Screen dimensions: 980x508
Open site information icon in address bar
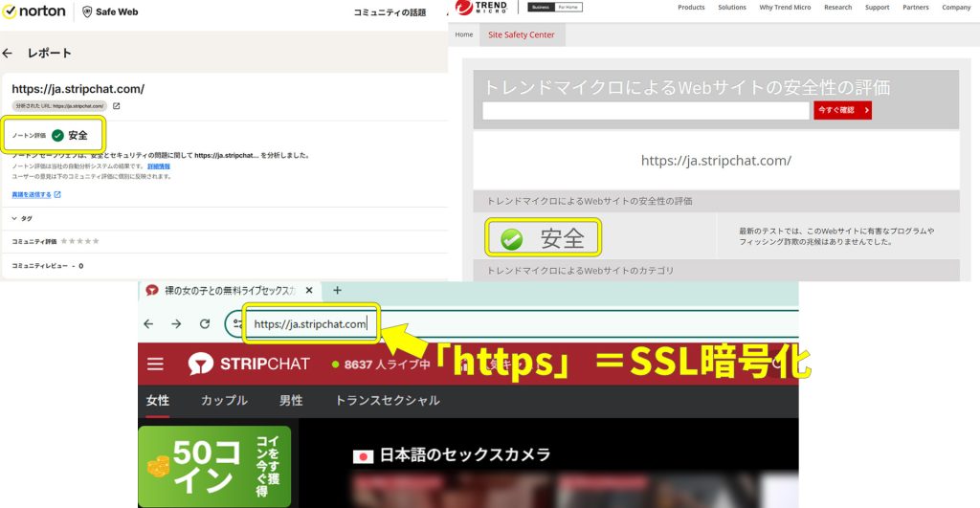click(237, 323)
